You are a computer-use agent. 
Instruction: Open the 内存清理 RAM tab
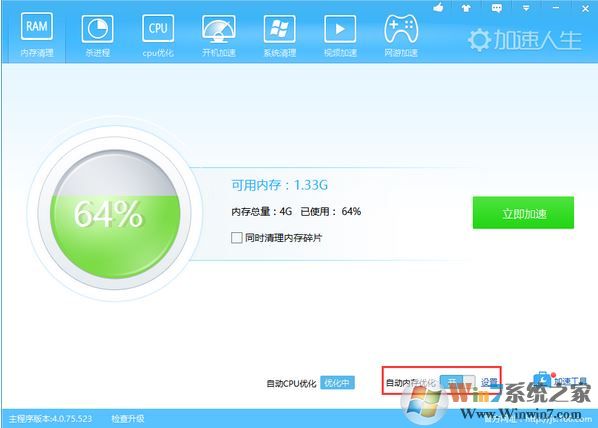[37, 35]
